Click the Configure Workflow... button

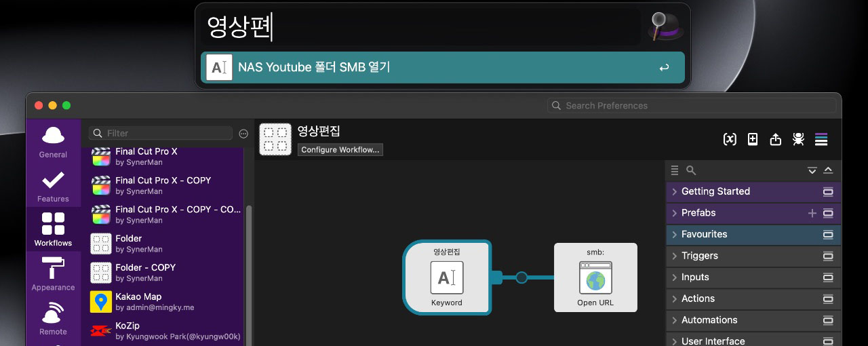pos(340,150)
